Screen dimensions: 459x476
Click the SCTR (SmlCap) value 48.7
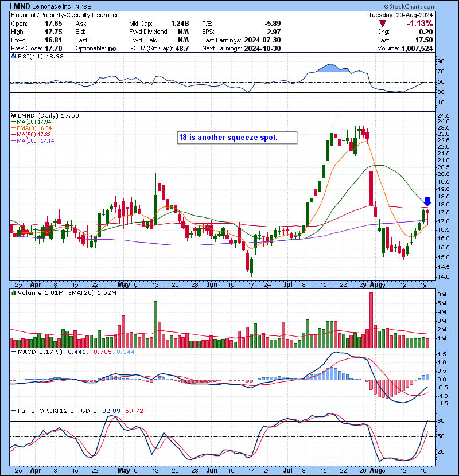(x=182, y=49)
